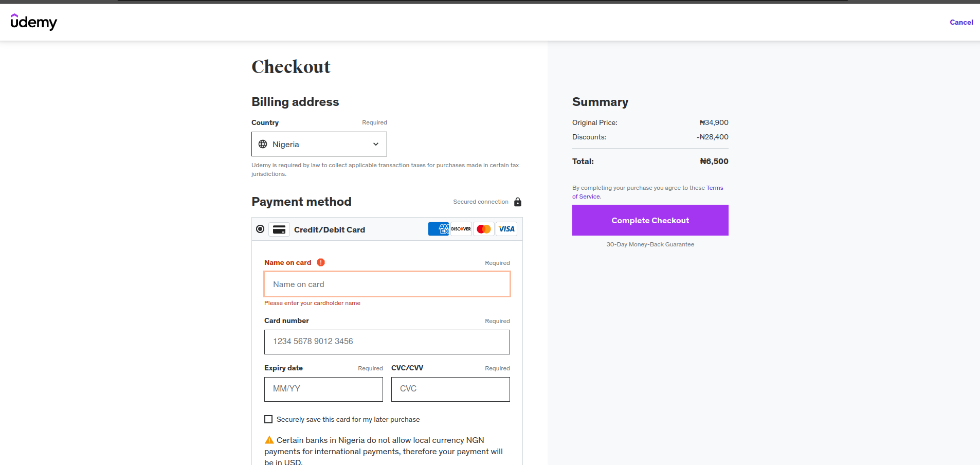Click the Cancel link at top right
The width and height of the screenshot is (980, 465).
point(960,22)
